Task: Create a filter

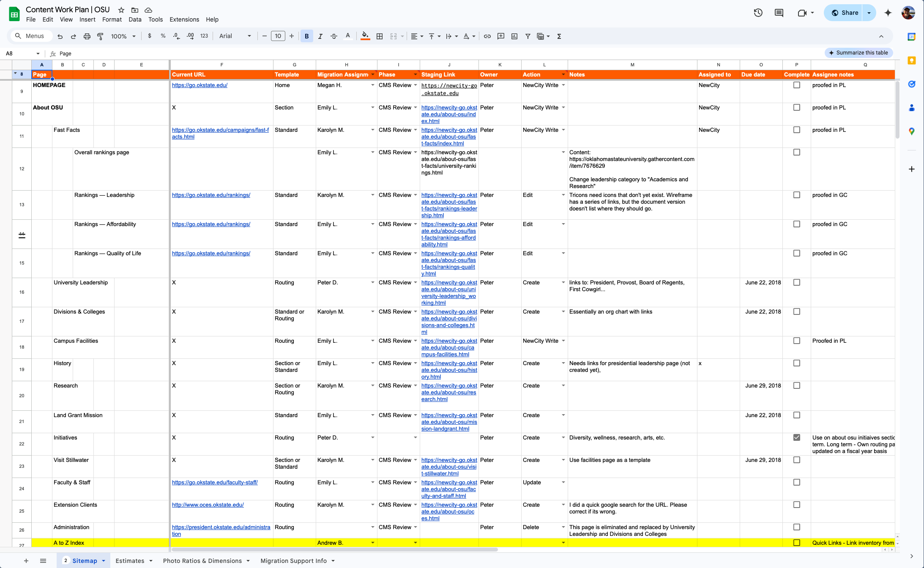Action: point(528,36)
